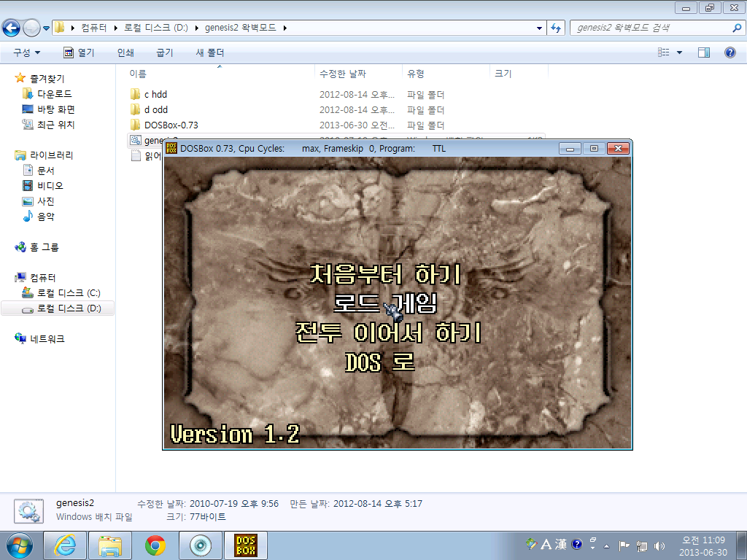Choose 처음부터 하기 in the game menu
Viewport: 747px width, 560px height.
pyautogui.click(x=385, y=274)
